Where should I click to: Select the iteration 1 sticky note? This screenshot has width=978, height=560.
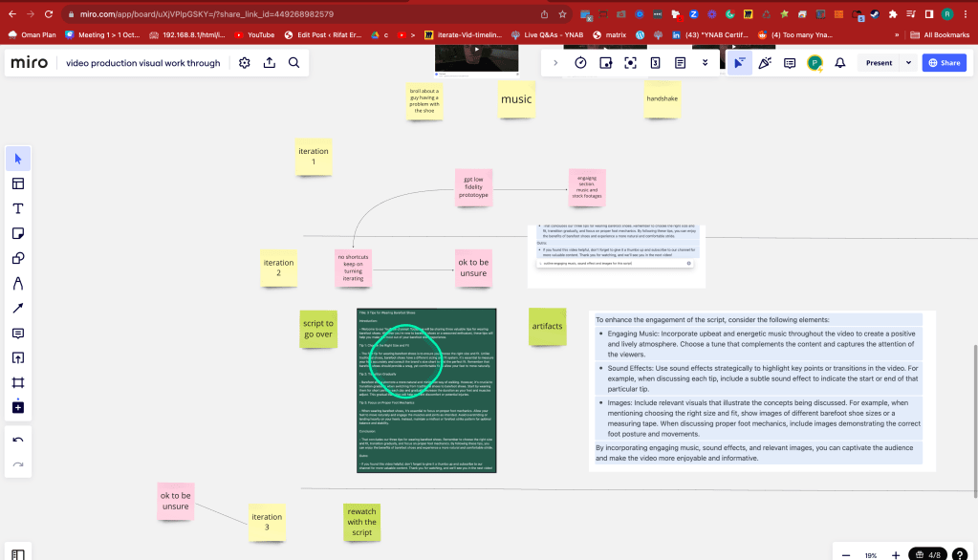point(314,157)
